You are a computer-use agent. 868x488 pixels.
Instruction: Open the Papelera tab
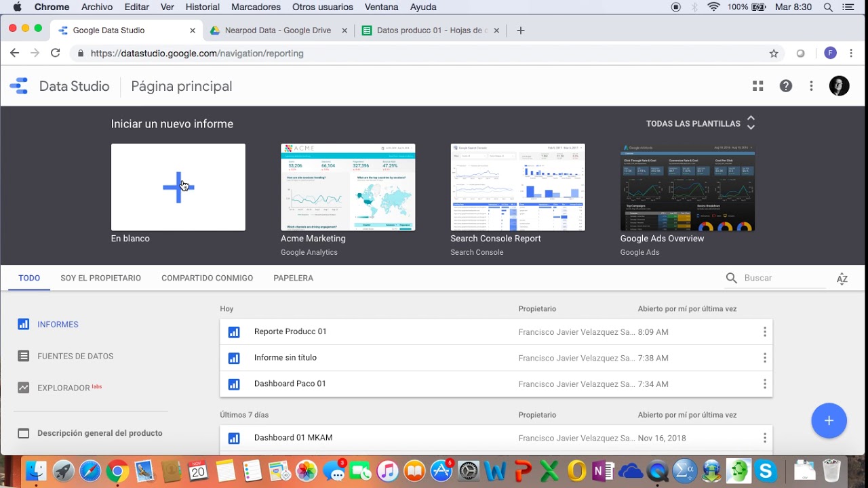[x=293, y=278]
